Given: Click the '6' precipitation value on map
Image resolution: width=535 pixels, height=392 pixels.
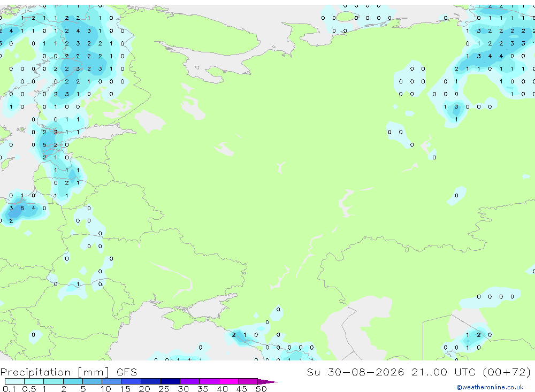Looking at the screenshot, I should click(x=22, y=208).
